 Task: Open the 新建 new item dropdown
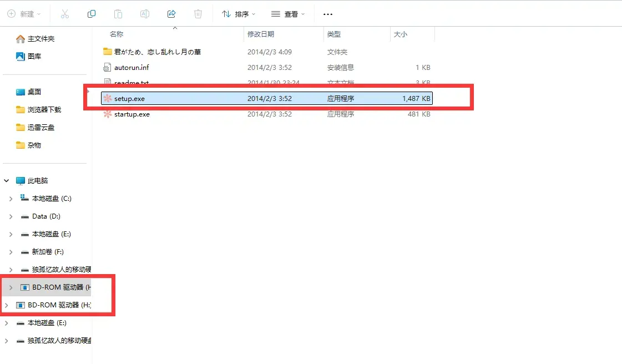[x=24, y=14]
